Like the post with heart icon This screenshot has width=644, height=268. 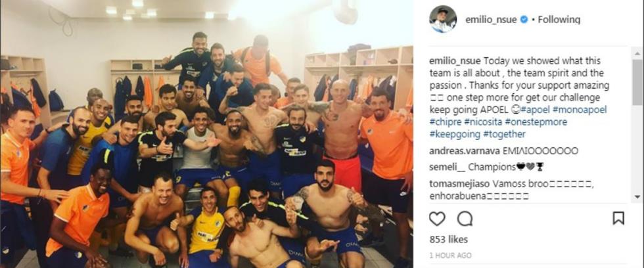(437, 218)
